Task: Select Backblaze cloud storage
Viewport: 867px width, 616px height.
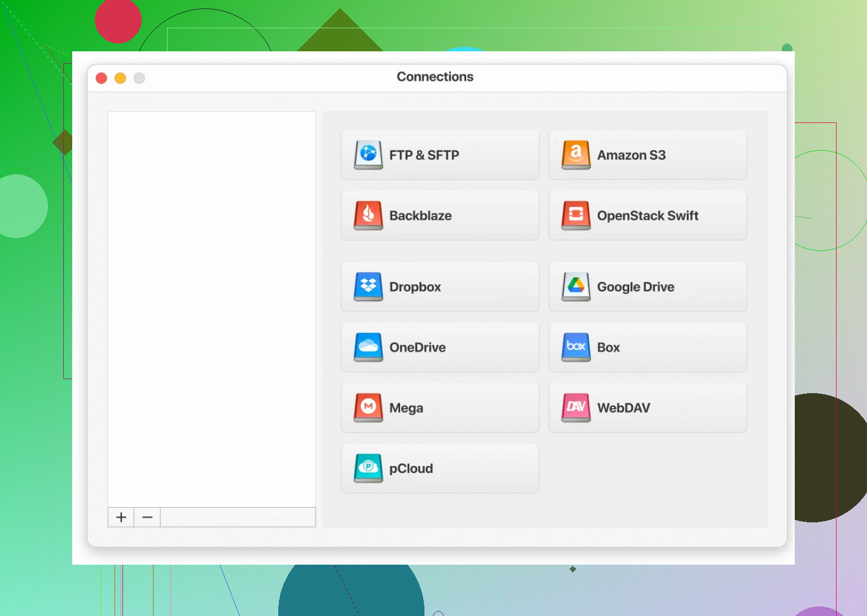Action: click(x=440, y=215)
